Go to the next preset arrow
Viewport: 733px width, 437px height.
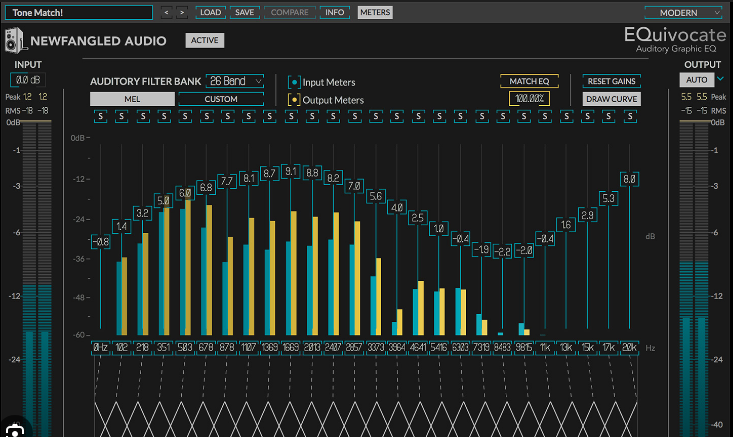(x=182, y=13)
